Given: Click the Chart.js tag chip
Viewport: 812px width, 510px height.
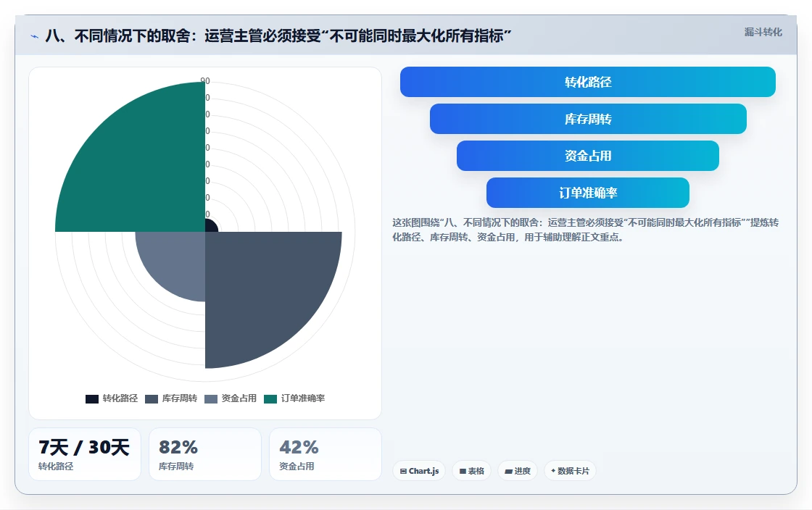Looking at the screenshot, I should tap(419, 471).
